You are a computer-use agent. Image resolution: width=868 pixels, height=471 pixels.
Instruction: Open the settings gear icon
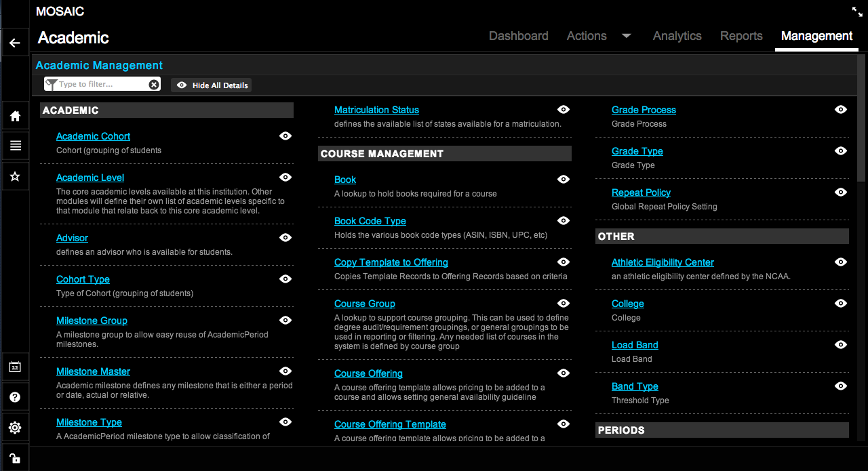pyautogui.click(x=15, y=428)
